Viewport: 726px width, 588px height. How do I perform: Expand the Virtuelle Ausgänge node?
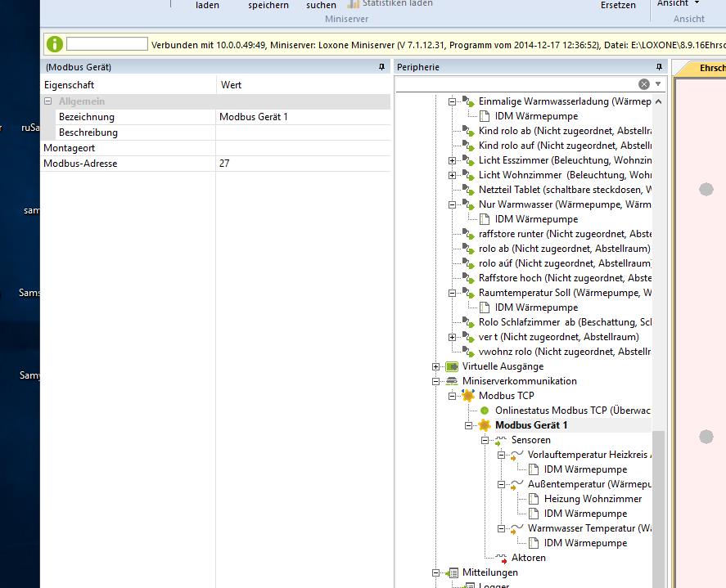[x=435, y=366]
